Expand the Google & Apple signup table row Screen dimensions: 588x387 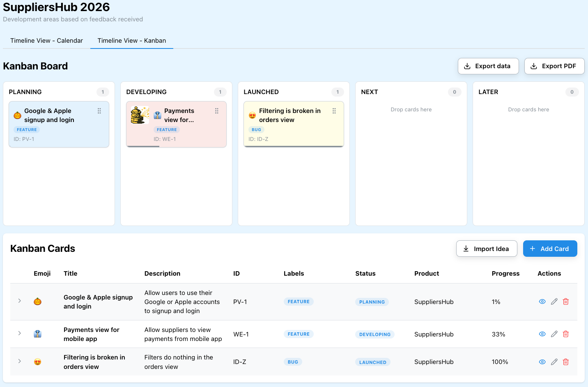[19, 301]
